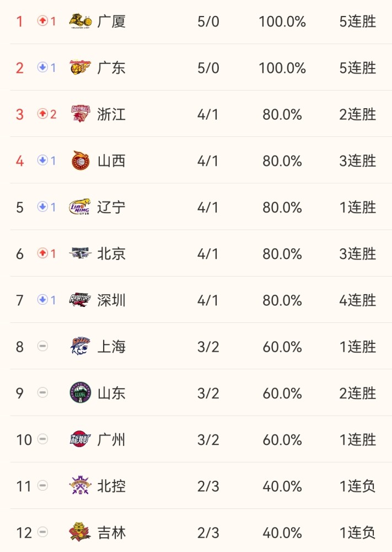Open the 浙江 Golden Bulls logo

[80, 114]
